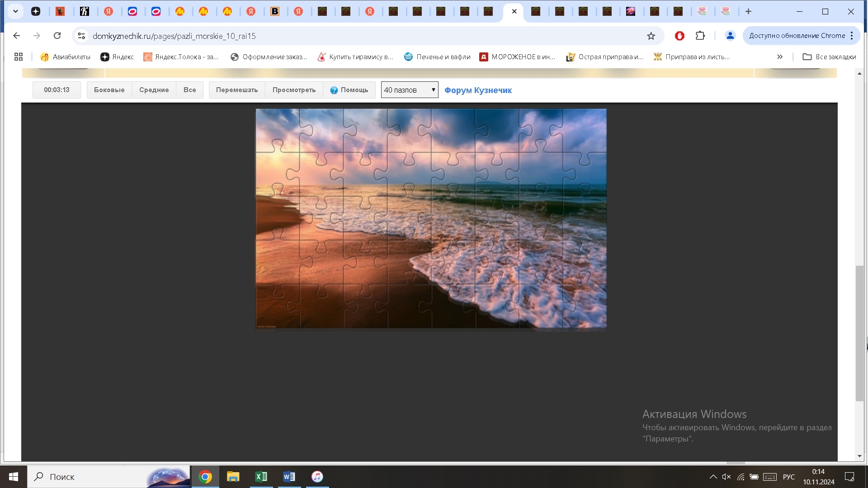Image resolution: width=868 pixels, height=488 pixels.
Task: Switch to the tab with the B favicon
Action: click(x=275, y=11)
